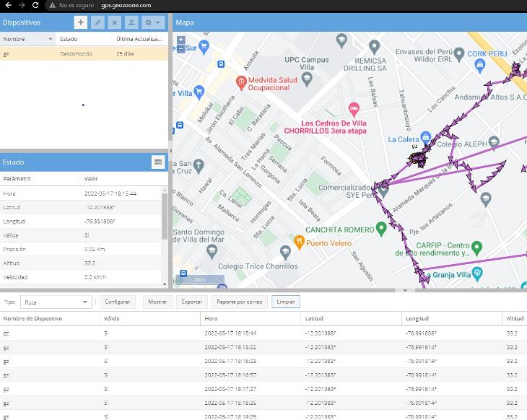Click the Puerto Velero restaurant marker

point(299,242)
